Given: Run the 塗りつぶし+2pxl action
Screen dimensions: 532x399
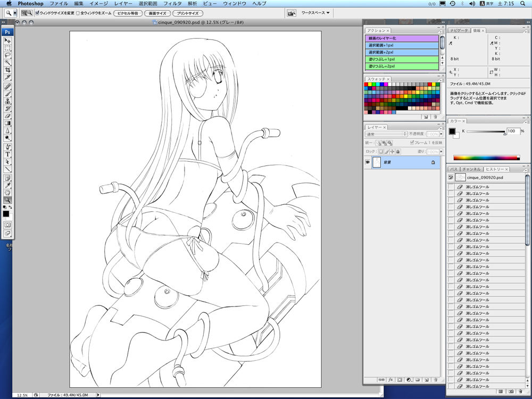Looking at the screenshot, I should (x=402, y=66).
